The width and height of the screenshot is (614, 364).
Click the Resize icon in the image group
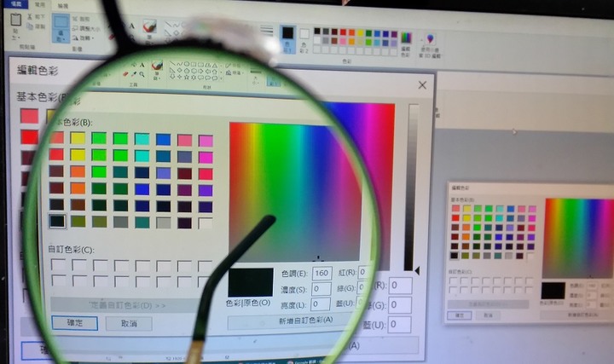coord(75,29)
